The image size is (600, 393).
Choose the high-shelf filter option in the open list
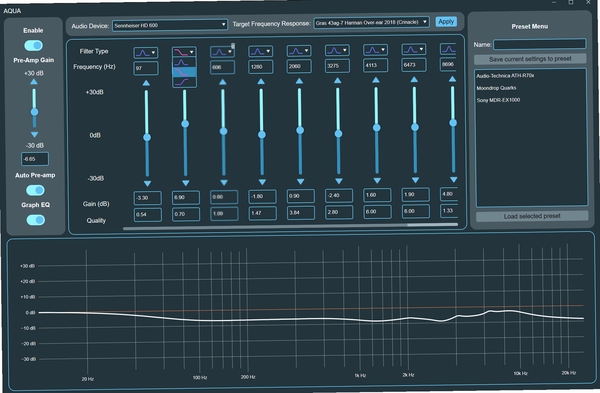[x=184, y=82]
